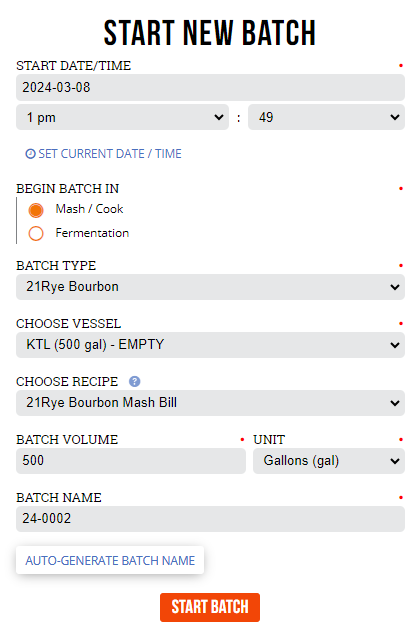415x623 pixels.
Task: Select the Mash / Cook radio button
Action: 36,210
